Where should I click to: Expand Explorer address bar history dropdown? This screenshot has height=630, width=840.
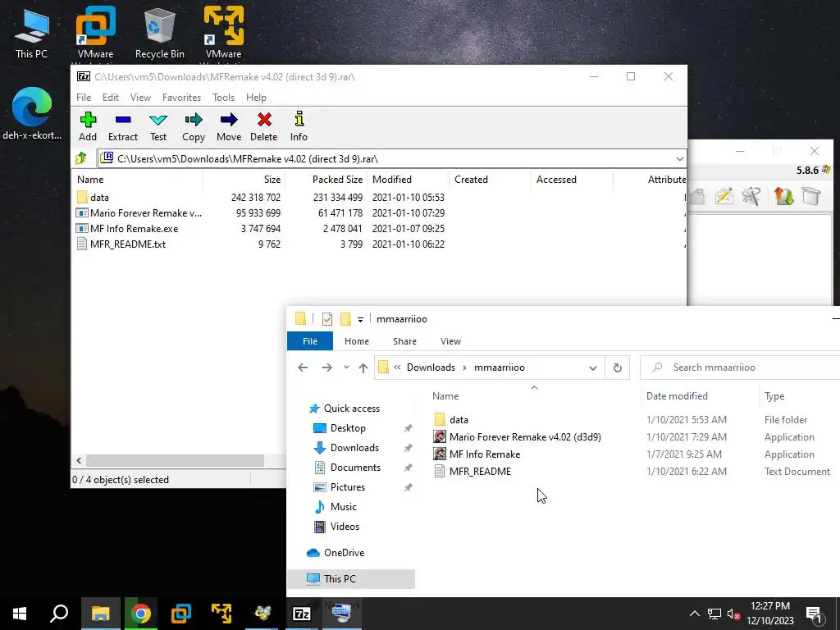coord(592,367)
